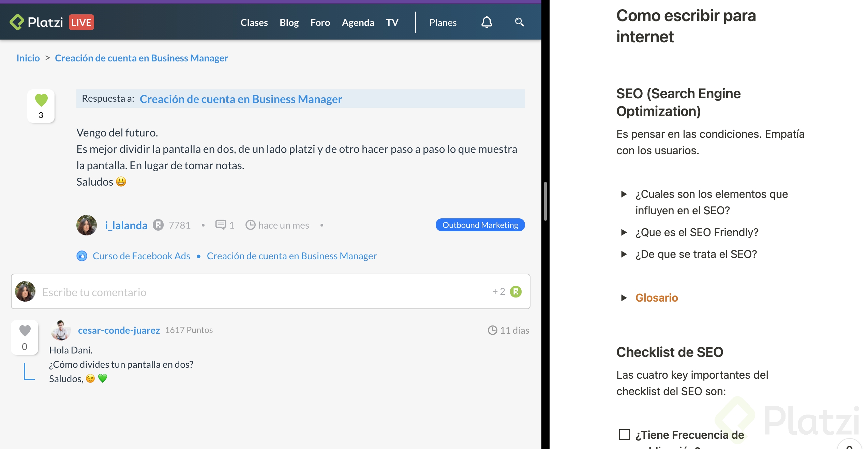Expand the Glosario toggle
The width and height of the screenshot is (868, 449).
[x=624, y=298]
